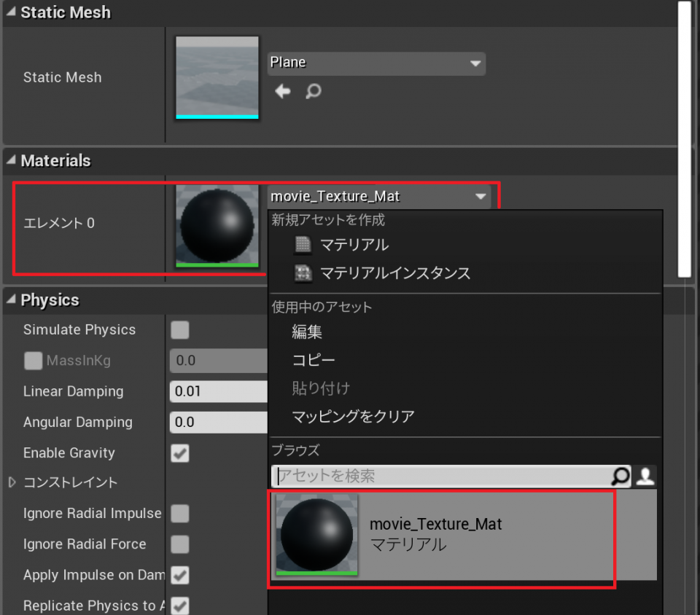The image size is (700, 615).
Task: Toggle the MassInKg override checkbox
Action: pyautogui.click(x=33, y=361)
